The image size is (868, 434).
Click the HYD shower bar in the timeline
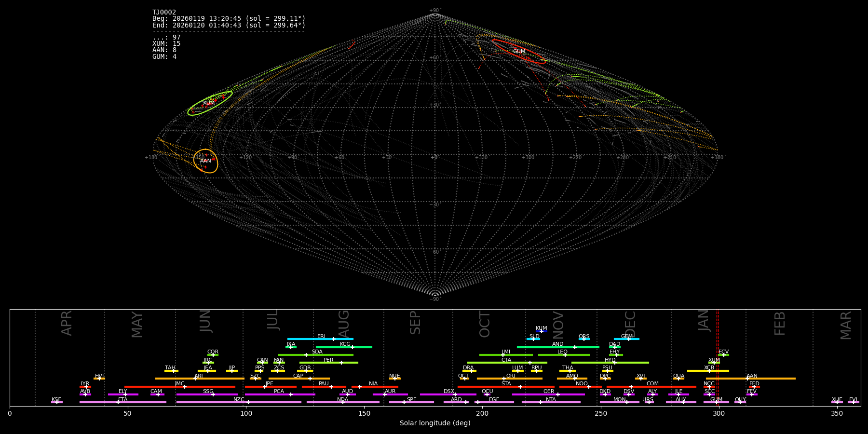point(610,363)
